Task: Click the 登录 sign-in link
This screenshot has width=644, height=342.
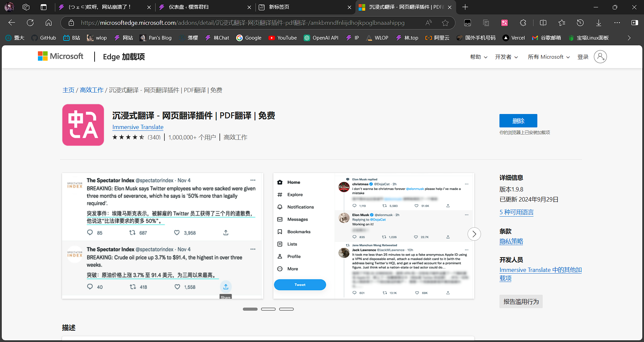Action: pos(583,57)
